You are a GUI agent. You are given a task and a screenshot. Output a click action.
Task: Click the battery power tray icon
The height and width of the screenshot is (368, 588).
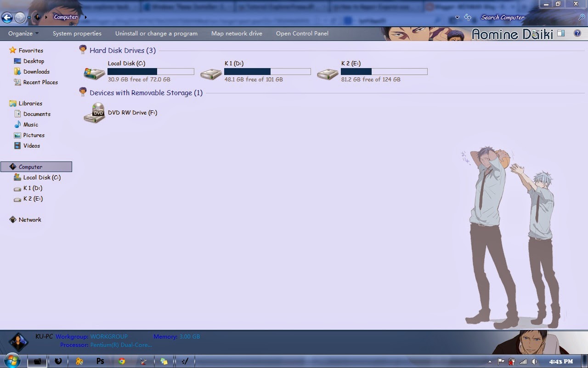(x=512, y=362)
